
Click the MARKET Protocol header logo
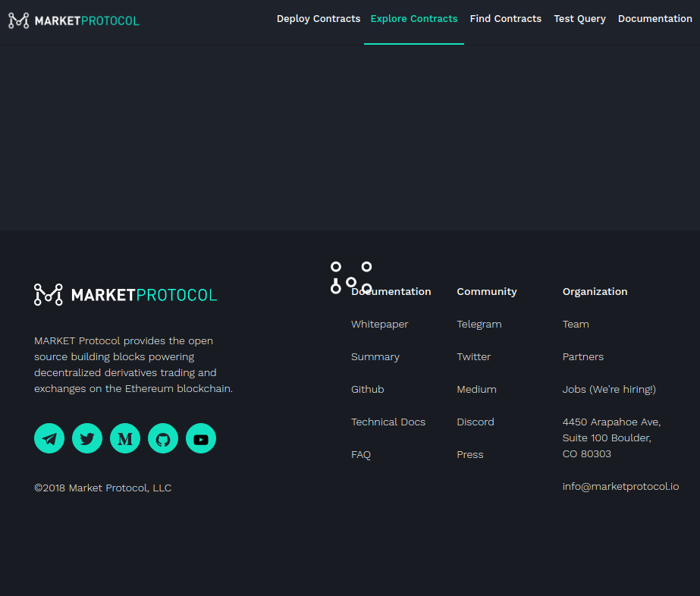point(74,20)
